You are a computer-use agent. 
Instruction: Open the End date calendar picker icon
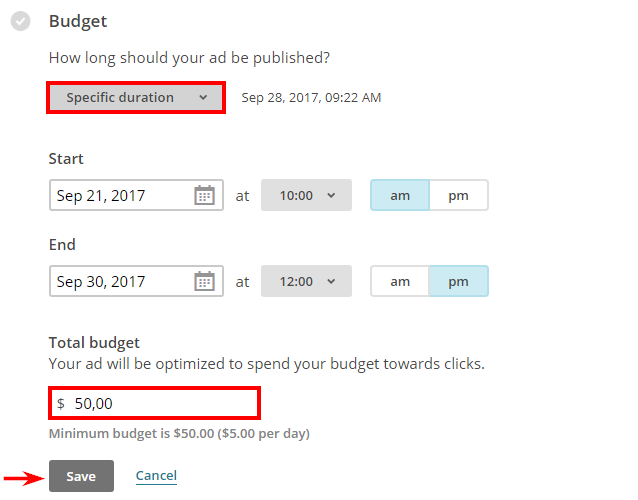[x=204, y=281]
